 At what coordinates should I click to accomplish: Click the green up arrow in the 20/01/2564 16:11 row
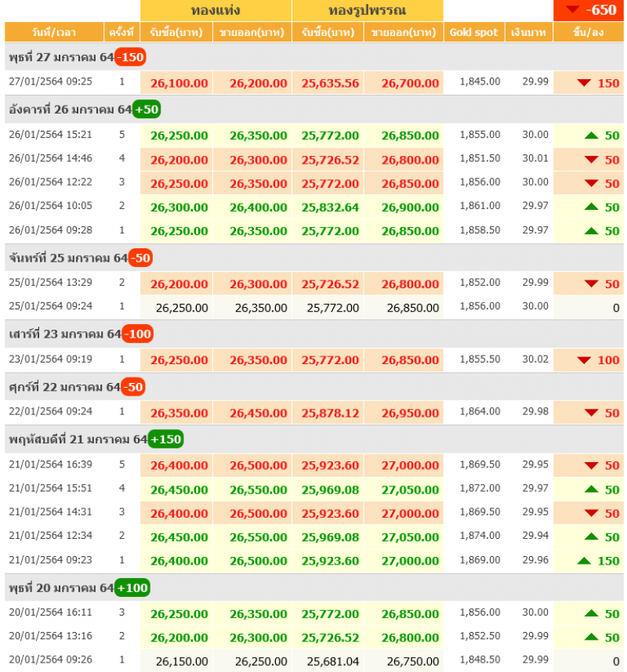pos(592,613)
